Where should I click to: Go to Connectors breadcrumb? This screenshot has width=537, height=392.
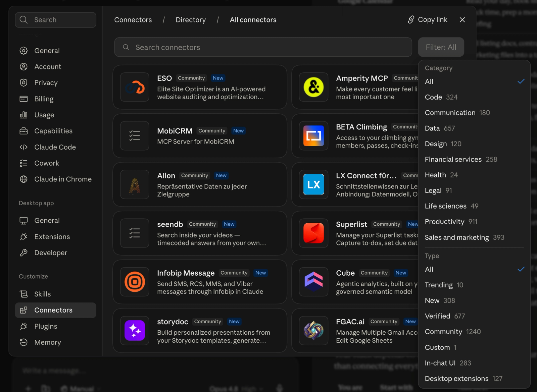pyautogui.click(x=133, y=20)
